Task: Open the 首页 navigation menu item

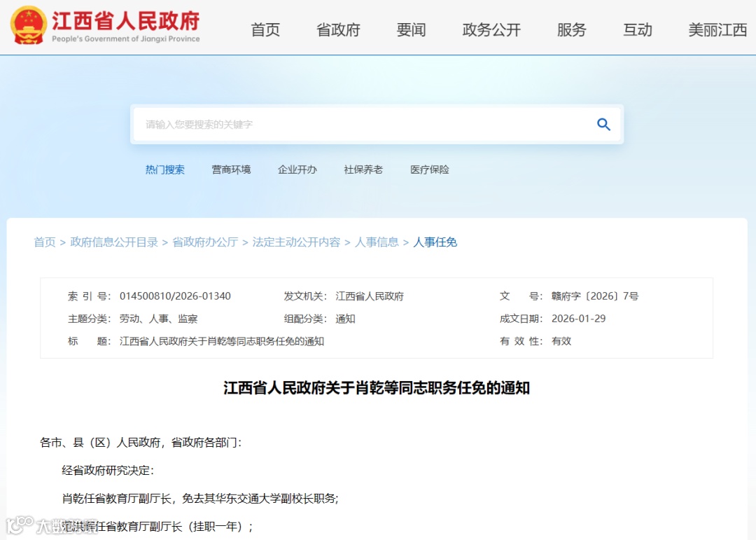Action: pyautogui.click(x=265, y=30)
